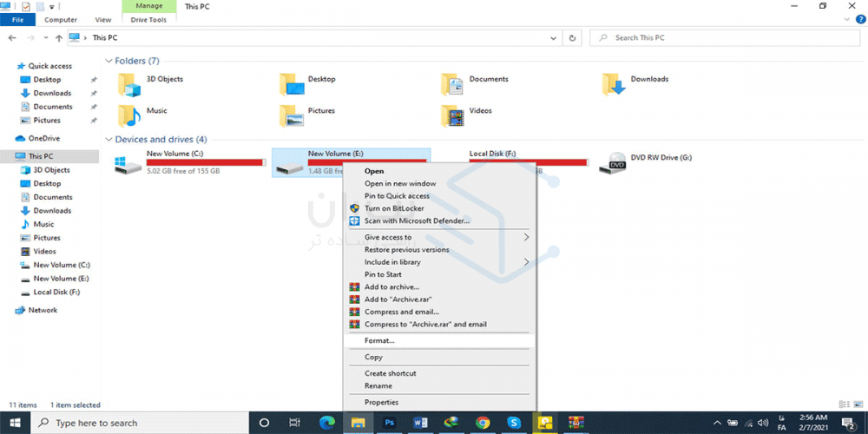Click the Refresh button beside address bar
Image resolution: width=868 pixels, height=434 pixels.
[572, 38]
